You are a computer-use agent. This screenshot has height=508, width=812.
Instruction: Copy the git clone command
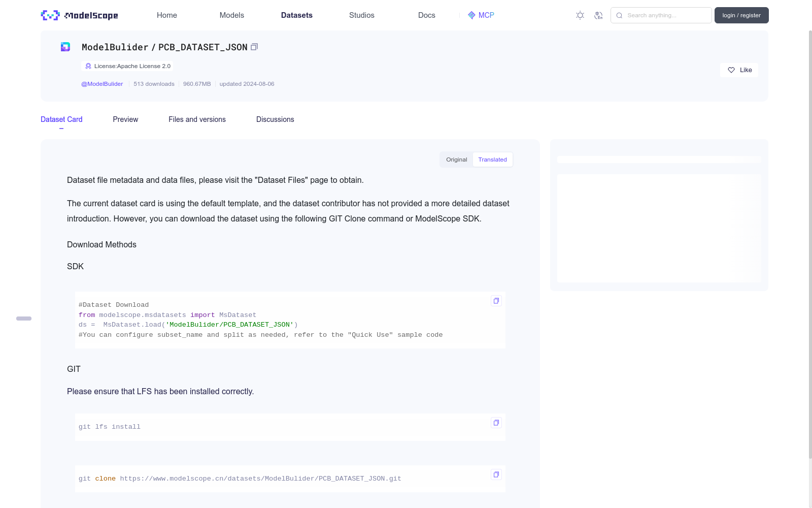(x=496, y=474)
